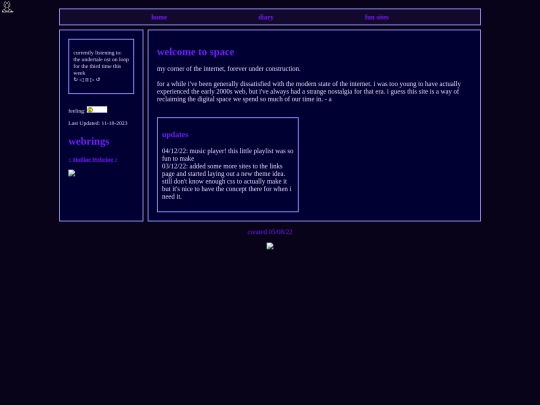Click the 'updates' heading
540x405 pixels.
[x=175, y=135]
